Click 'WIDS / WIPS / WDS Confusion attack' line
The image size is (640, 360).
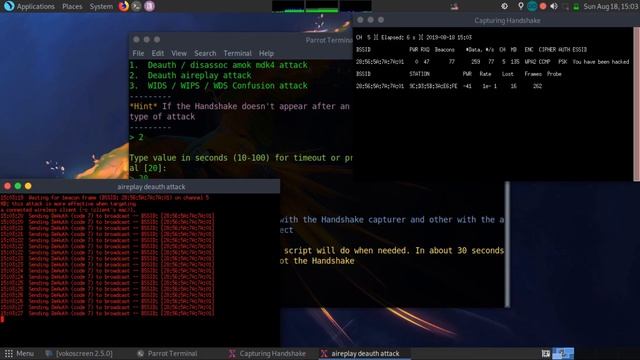pyautogui.click(x=219, y=86)
